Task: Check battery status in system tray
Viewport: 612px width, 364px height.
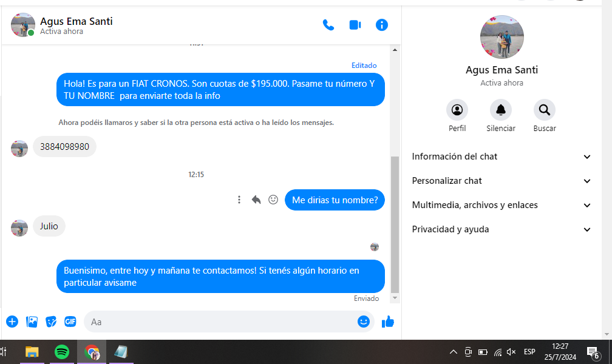Action: click(483, 352)
